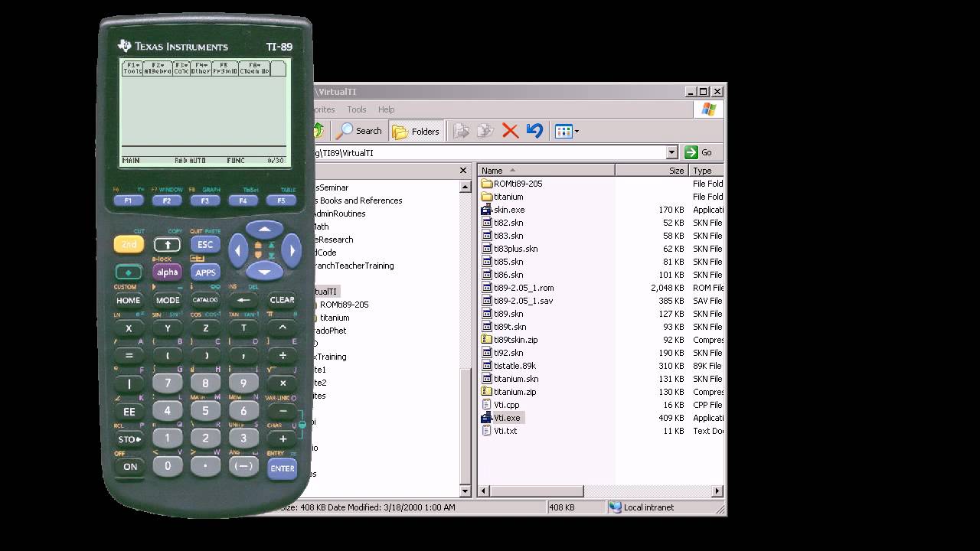Click the calculator cursor up arrow
This screenshot has width=980, height=551.
click(x=265, y=229)
